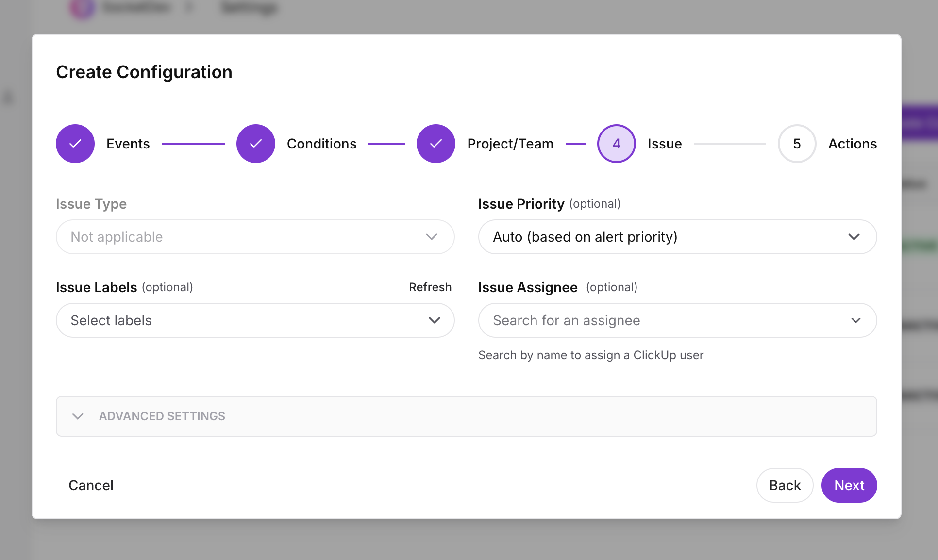Click the Create Configuration heading

click(144, 72)
